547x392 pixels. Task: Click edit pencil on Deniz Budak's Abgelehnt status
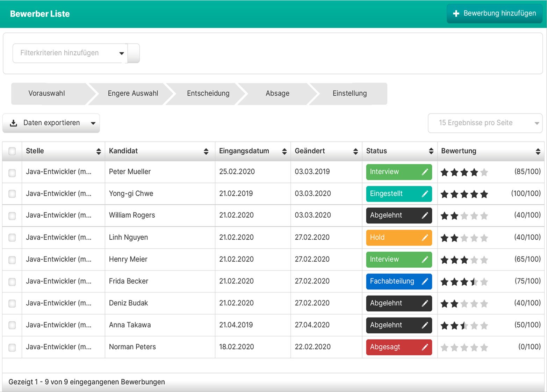(425, 303)
